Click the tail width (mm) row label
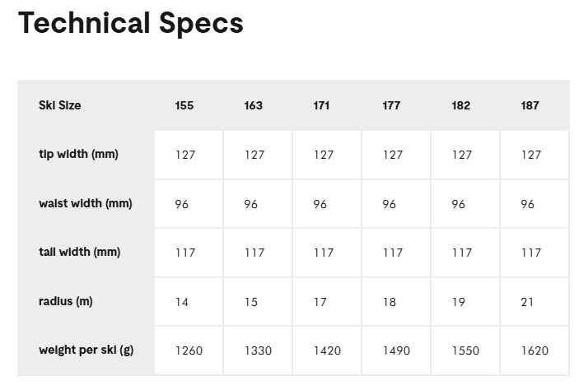The height and width of the screenshot is (390, 588). point(79,252)
